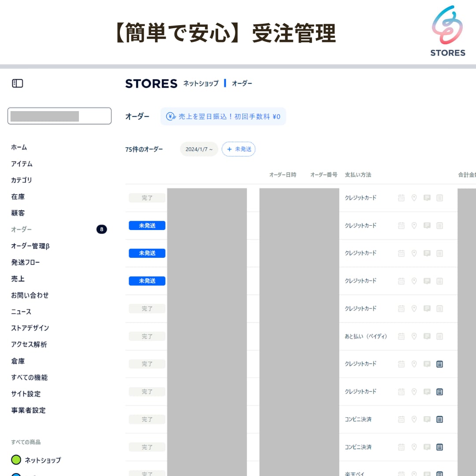Screen dimensions: 476x476
Task: Open message icon in the あと払い（ペイディ） row
Action: click(x=427, y=336)
